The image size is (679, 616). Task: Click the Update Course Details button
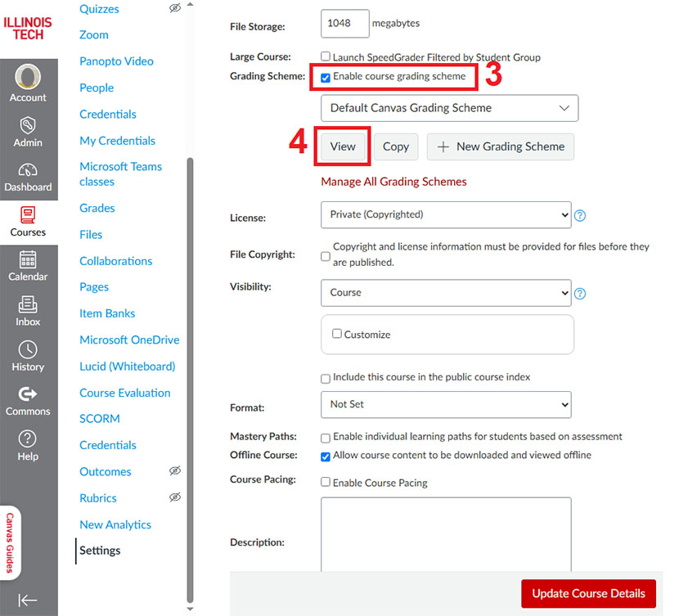tap(588, 593)
